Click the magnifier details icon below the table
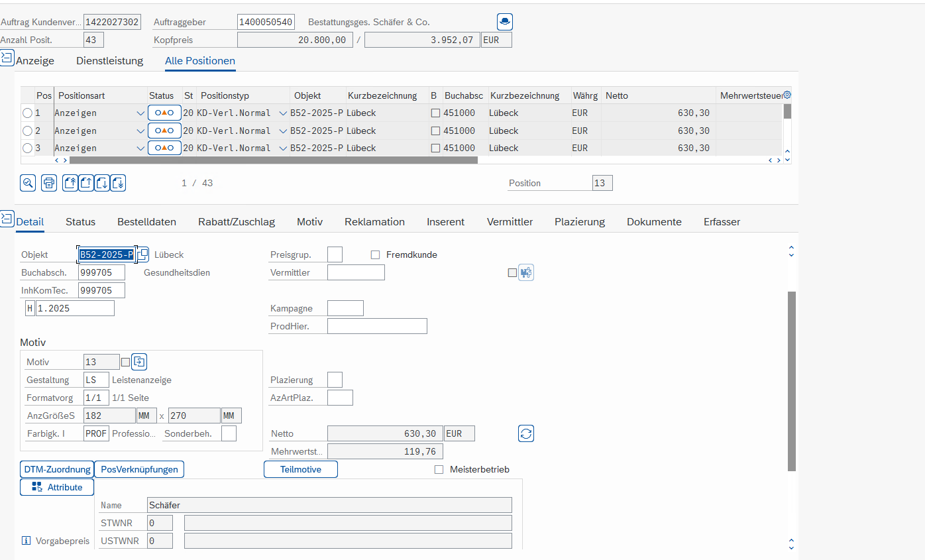 (28, 183)
